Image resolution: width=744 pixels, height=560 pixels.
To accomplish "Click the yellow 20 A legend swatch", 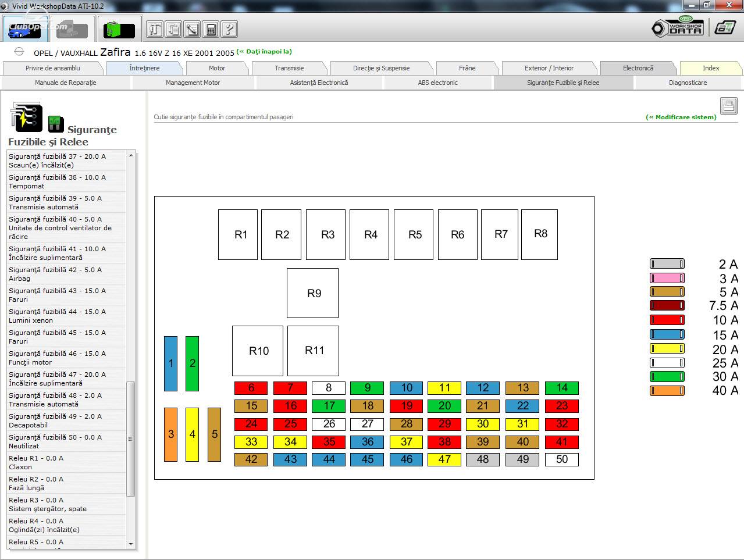I will pos(667,349).
